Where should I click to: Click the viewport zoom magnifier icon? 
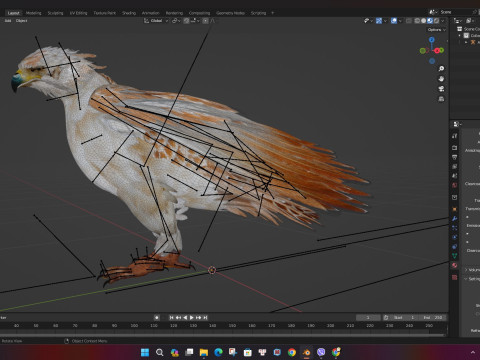pos(441,69)
